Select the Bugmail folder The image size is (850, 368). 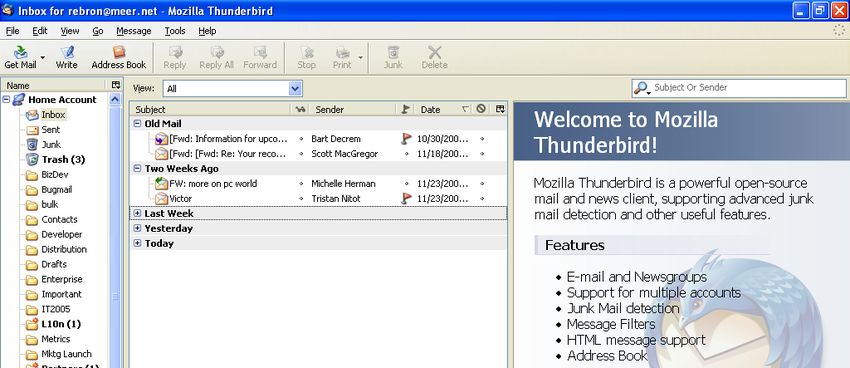click(56, 190)
